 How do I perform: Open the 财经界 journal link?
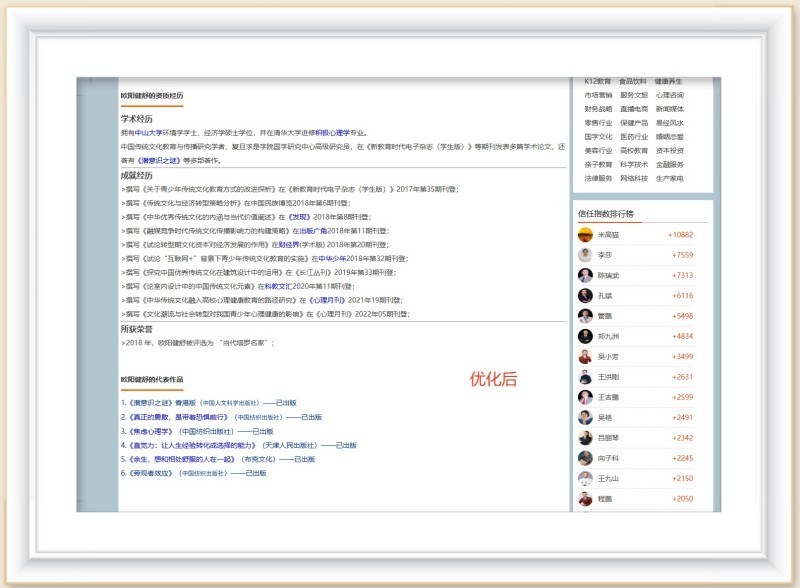(290, 243)
